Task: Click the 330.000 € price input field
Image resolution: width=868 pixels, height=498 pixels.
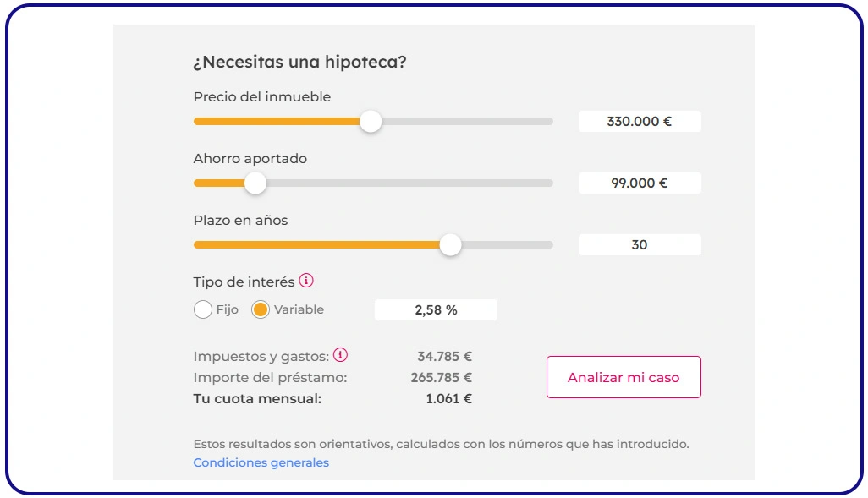Action: [x=639, y=121]
